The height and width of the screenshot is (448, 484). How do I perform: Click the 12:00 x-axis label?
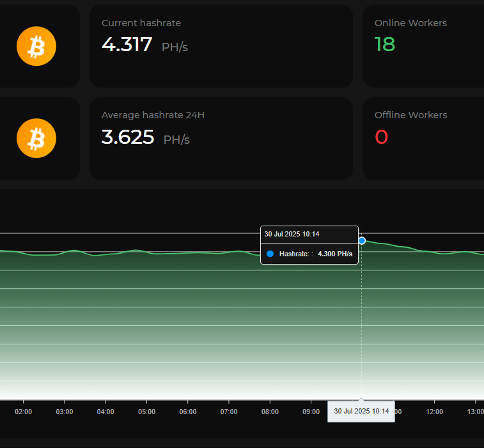pos(434,412)
